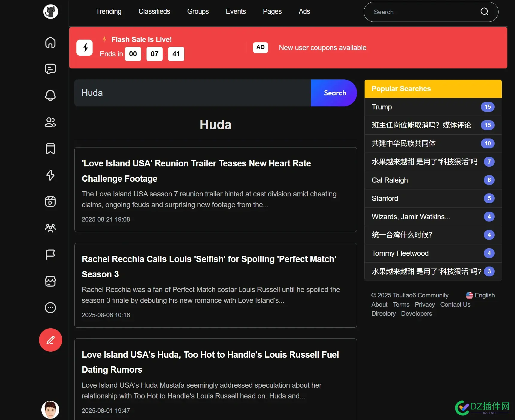Open the Groups top menu item
The height and width of the screenshot is (420, 515).
(198, 11)
